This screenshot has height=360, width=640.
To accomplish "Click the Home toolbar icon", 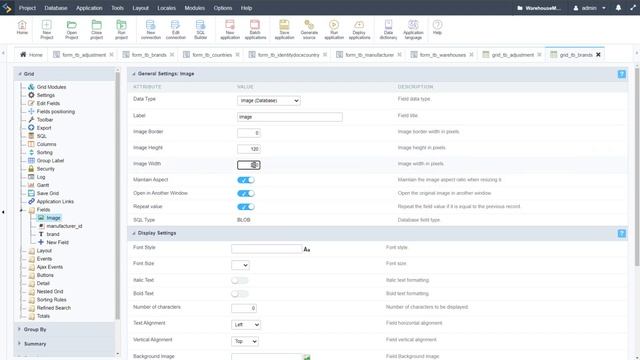I will 22,27.
